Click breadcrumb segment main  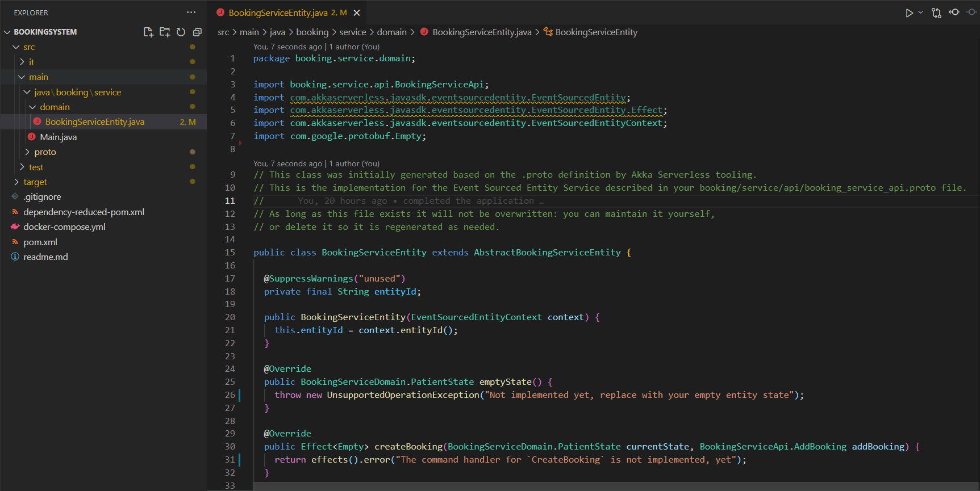pos(249,32)
